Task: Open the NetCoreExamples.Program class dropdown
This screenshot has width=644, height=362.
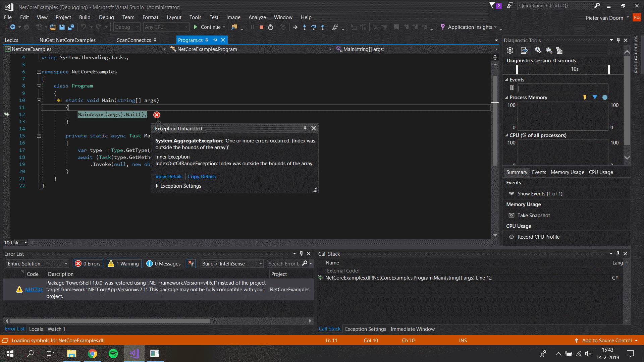Action: tap(251, 49)
